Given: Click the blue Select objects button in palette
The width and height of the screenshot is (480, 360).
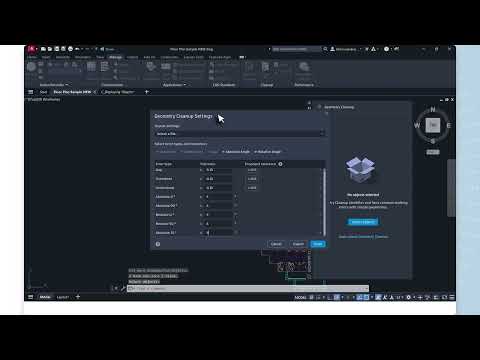Looking at the screenshot, I should [x=363, y=222].
